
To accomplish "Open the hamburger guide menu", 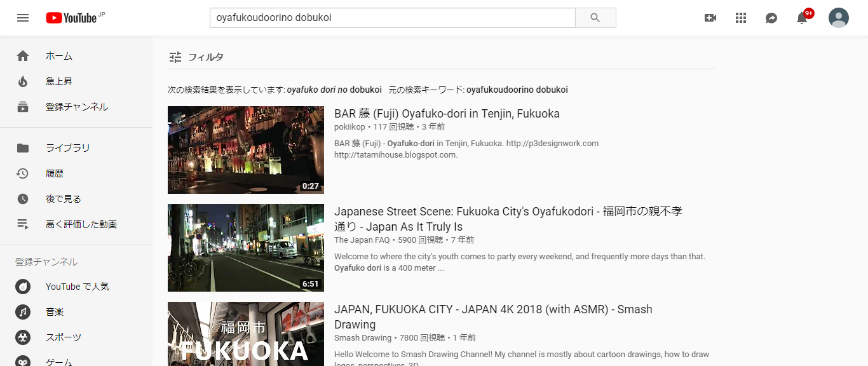I will tap(23, 18).
